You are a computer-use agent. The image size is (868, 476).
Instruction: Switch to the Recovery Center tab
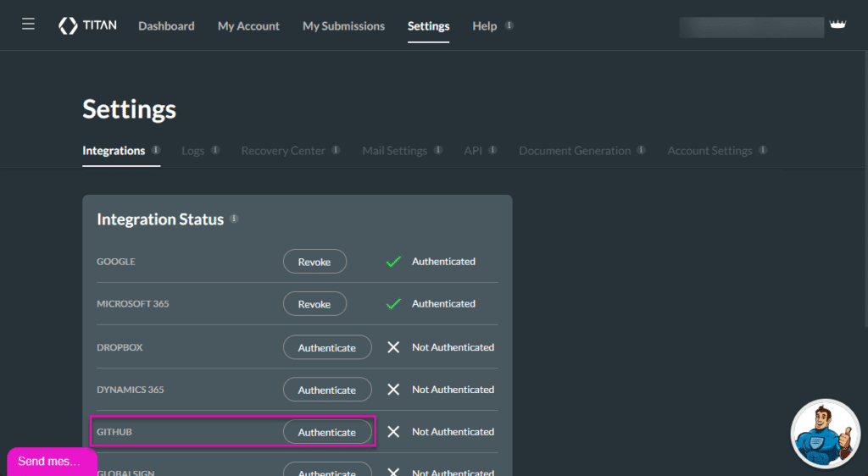pyautogui.click(x=283, y=151)
